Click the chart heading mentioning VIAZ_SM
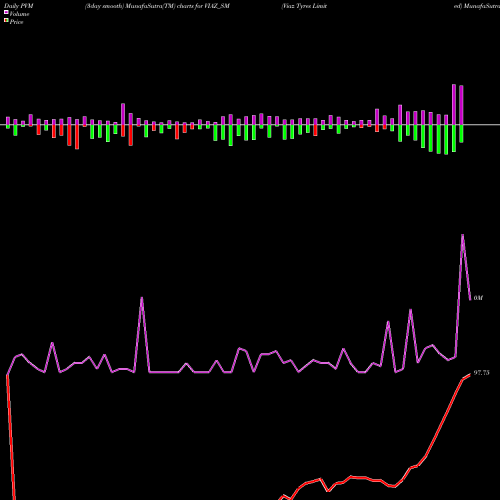This screenshot has width=500, height=500. coord(157,6)
